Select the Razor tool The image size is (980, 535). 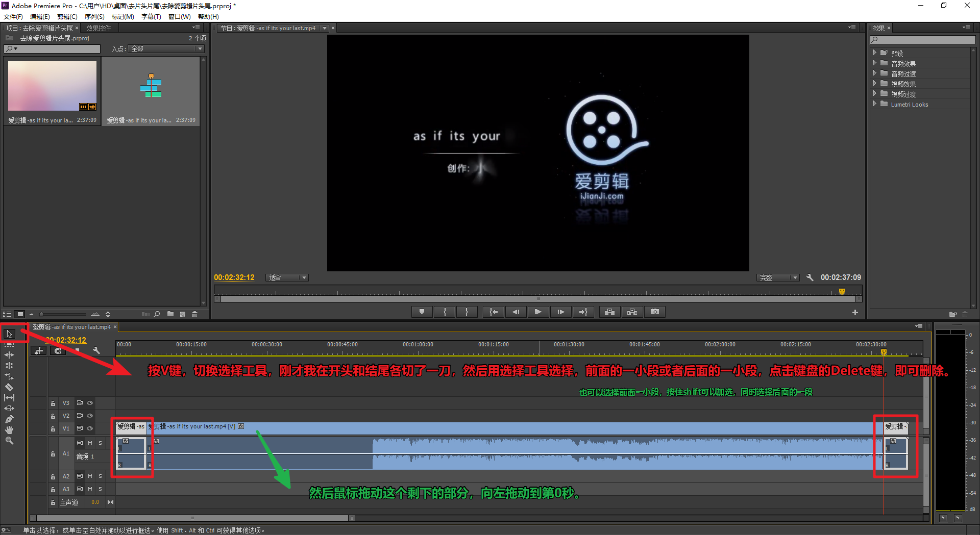click(x=9, y=387)
